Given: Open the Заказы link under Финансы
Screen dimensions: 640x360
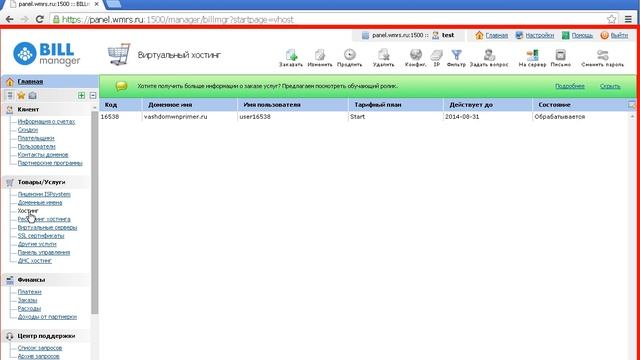Looking at the screenshot, I should click(x=27, y=300).
